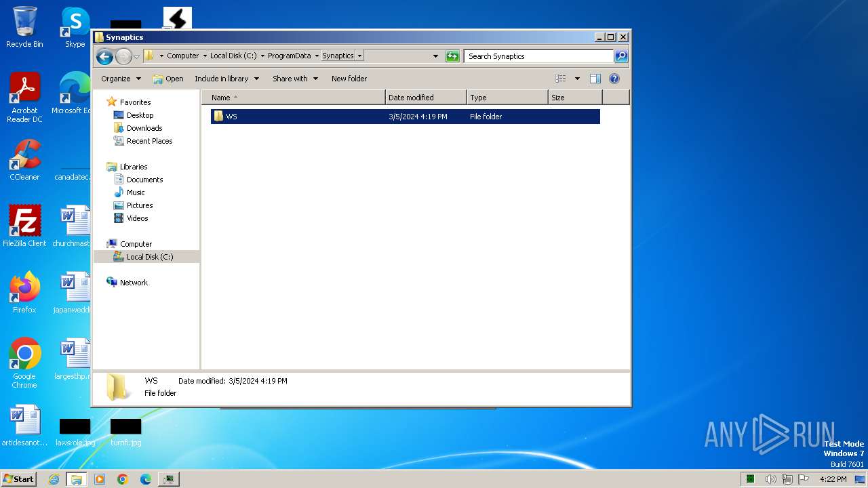Screen dimensions: 868x488
Task: Launch Chrome from the taskbar
Action: [123, 479]
